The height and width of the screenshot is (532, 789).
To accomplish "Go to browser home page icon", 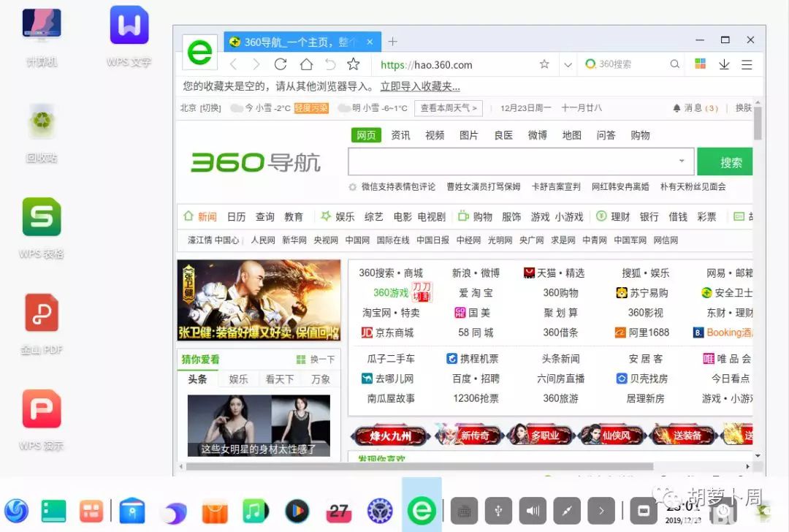I will click(x=306, y=64).
